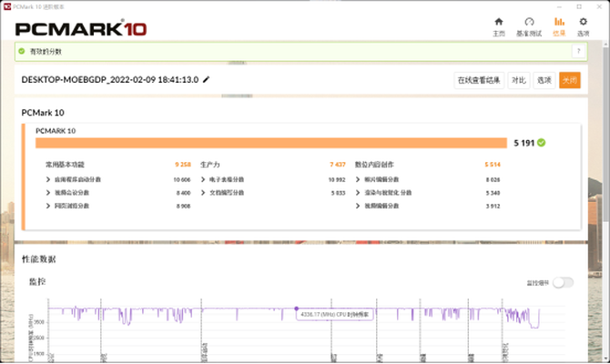Viewport: 610px width, 364px height.
Task: Click the PCMark 10 logo
Action: click(x=82, y=28)
